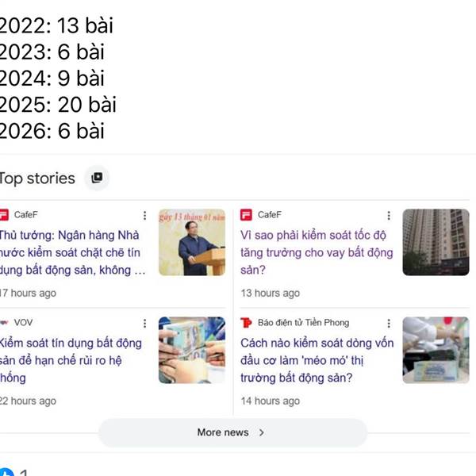476x476 pixels.
Task: Open three-dot menu for the VOV story
Action: click(145, 324)
